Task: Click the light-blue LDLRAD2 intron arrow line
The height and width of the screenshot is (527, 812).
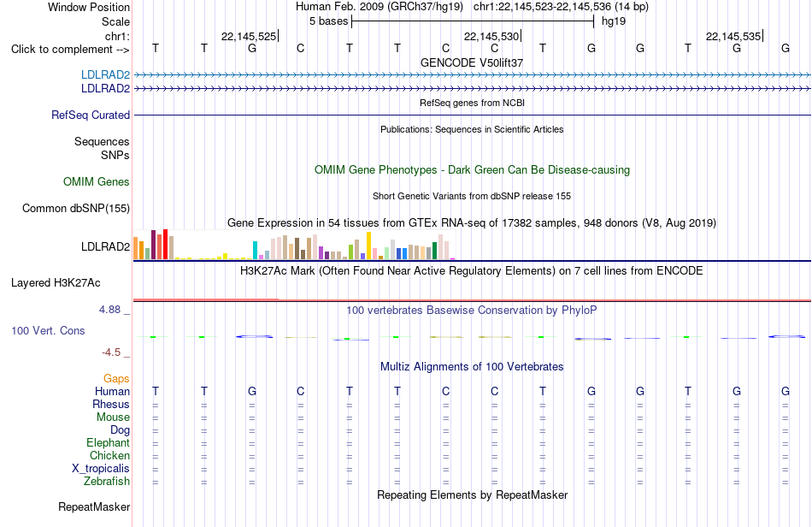Action: pyautogui.click(x=473, y=75)
